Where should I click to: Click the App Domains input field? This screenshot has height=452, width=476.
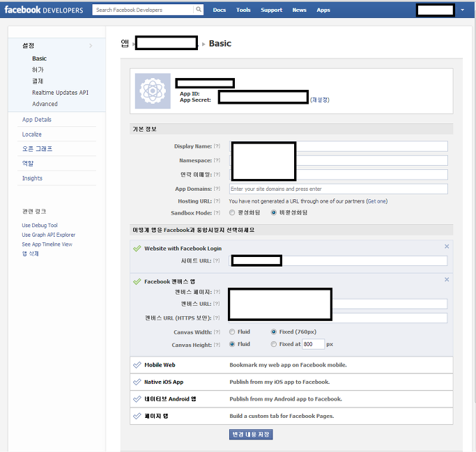[339, 189]
